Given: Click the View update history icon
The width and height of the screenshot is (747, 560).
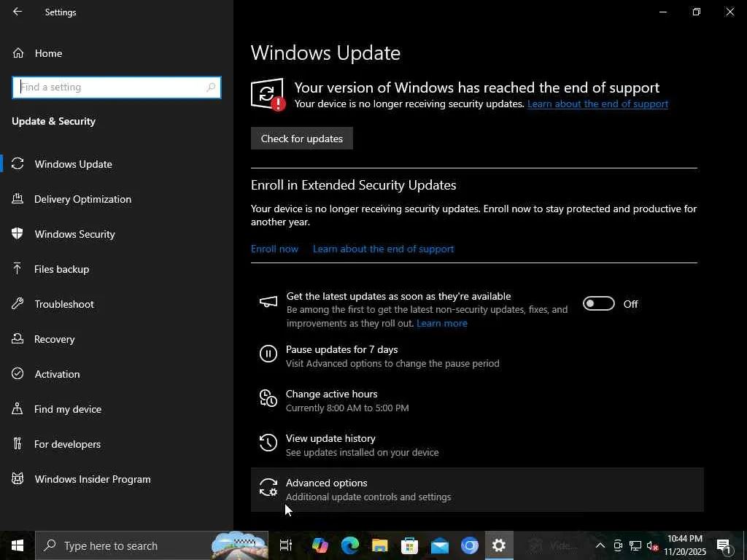Looking at the screenshot, I should coord(268,443).
